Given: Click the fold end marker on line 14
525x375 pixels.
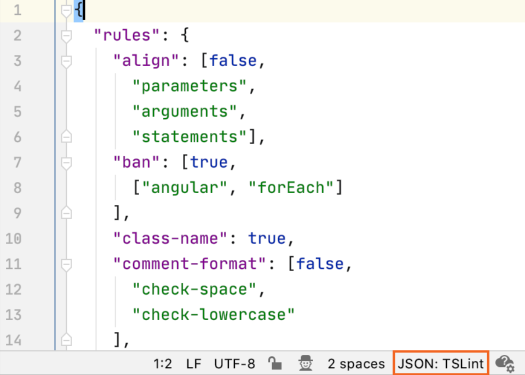Looking at the screenshot, I should 67,340.
